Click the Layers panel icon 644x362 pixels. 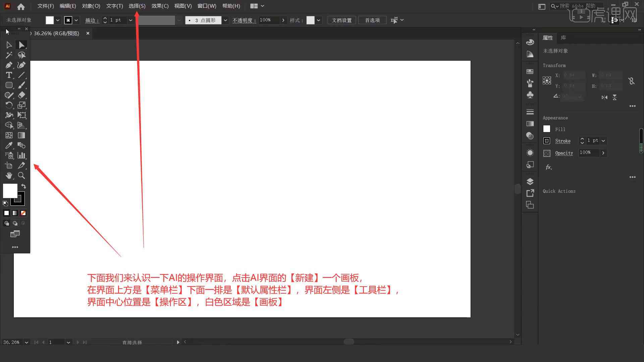(530, 181)
